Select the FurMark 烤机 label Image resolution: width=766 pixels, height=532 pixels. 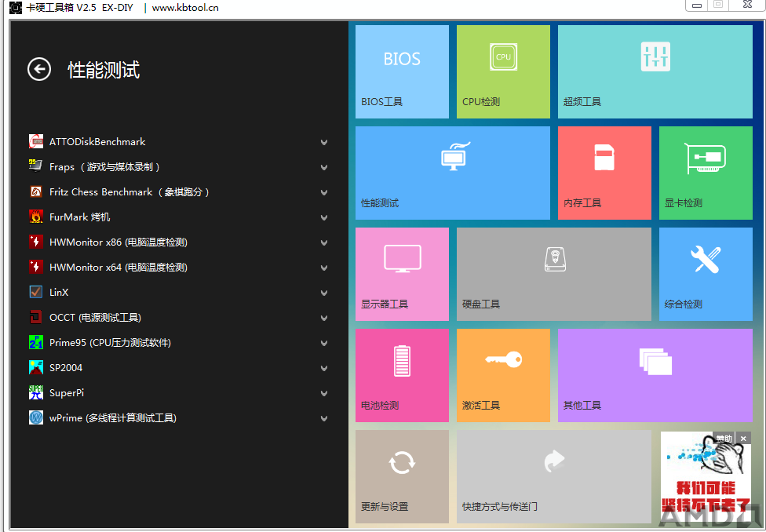pyautogui.click(x=79, y=217)
